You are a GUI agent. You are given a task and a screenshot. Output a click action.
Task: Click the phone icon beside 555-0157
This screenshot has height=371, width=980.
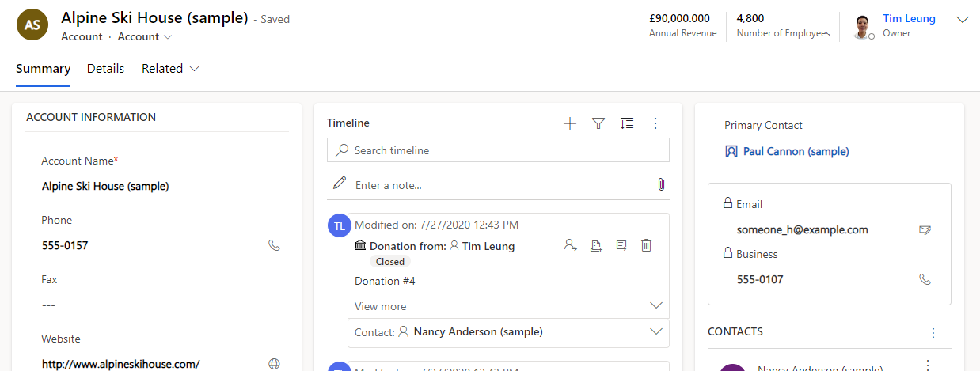(x=275, y=245)
